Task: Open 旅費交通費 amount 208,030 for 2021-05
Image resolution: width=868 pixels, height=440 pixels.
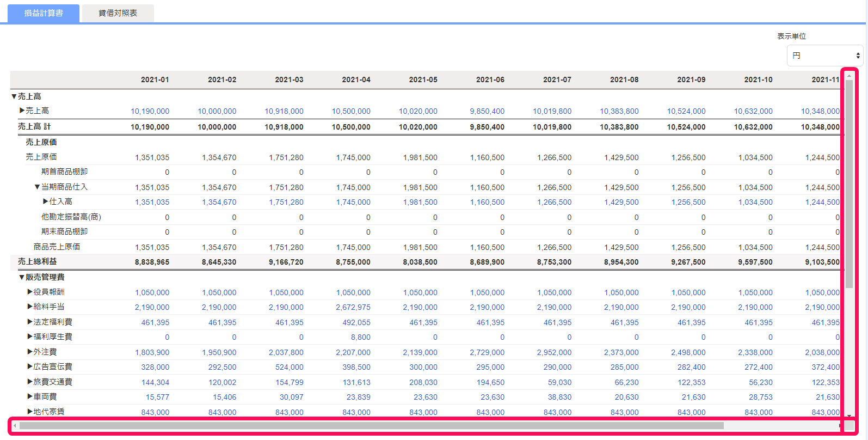Action: tap(423, 382)
